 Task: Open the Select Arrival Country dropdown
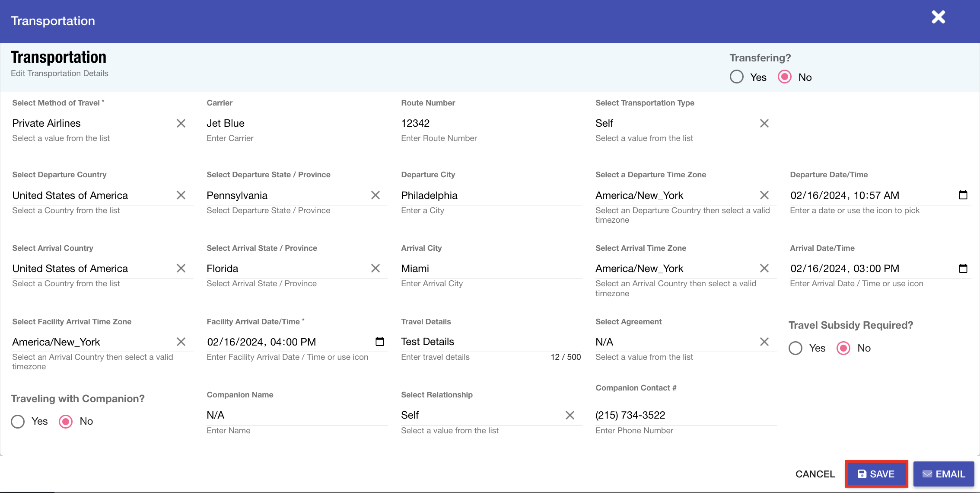(x=91, y=269)
